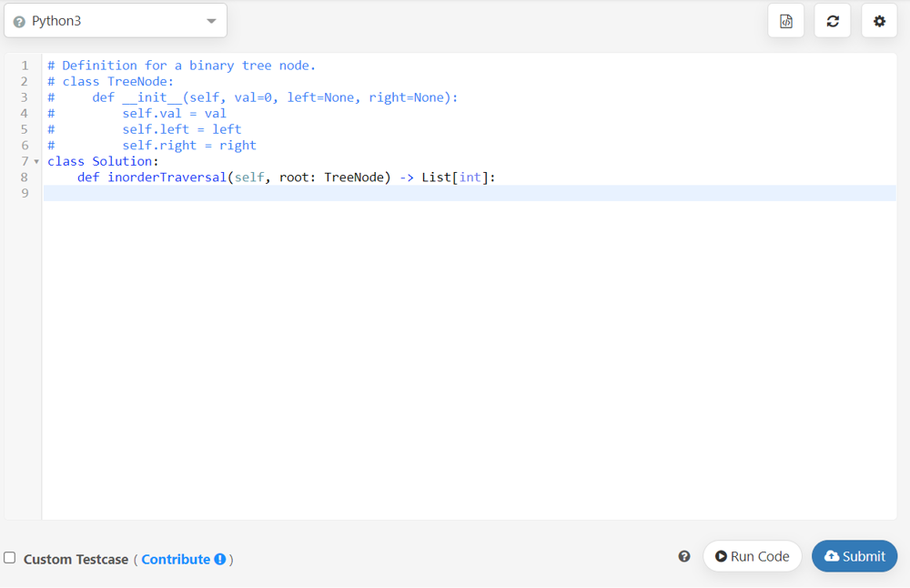The width and height of the screenshot is (910, 588).
Task: Enable the Custom Testcase checkbox
Action: 10,558
